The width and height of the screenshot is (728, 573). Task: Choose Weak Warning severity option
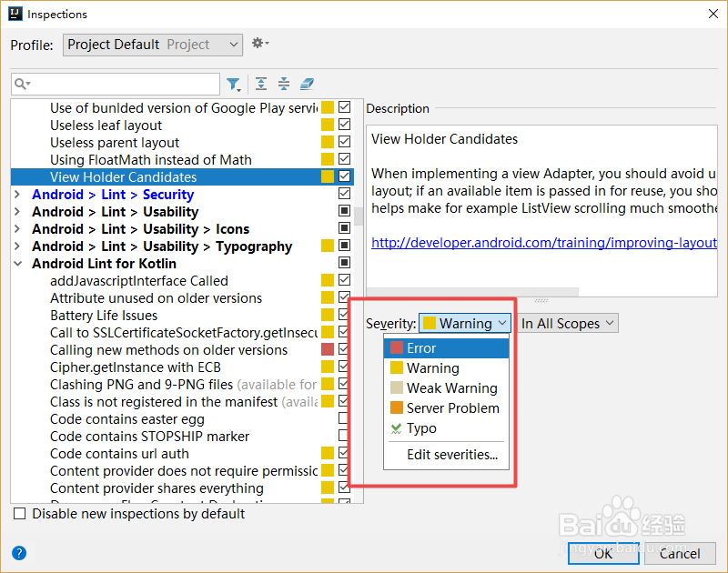point(446,387)
